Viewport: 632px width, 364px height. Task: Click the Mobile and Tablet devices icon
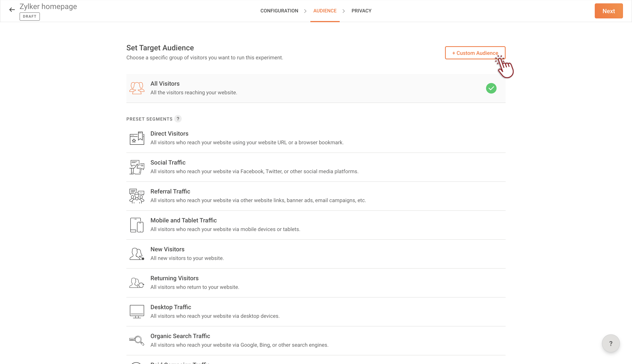[137, 225]
